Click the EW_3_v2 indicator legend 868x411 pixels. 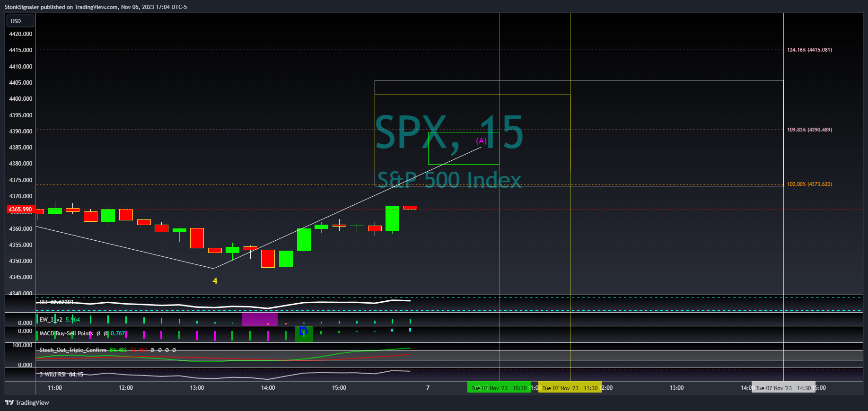point(60,320)
